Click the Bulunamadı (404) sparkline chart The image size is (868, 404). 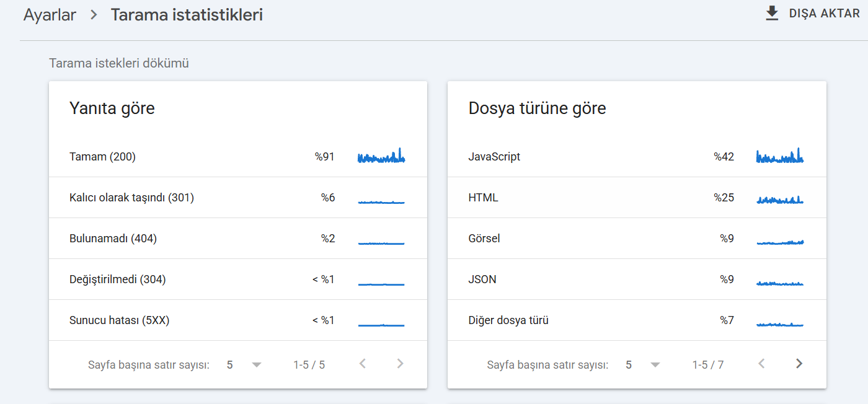click(381, 243)
